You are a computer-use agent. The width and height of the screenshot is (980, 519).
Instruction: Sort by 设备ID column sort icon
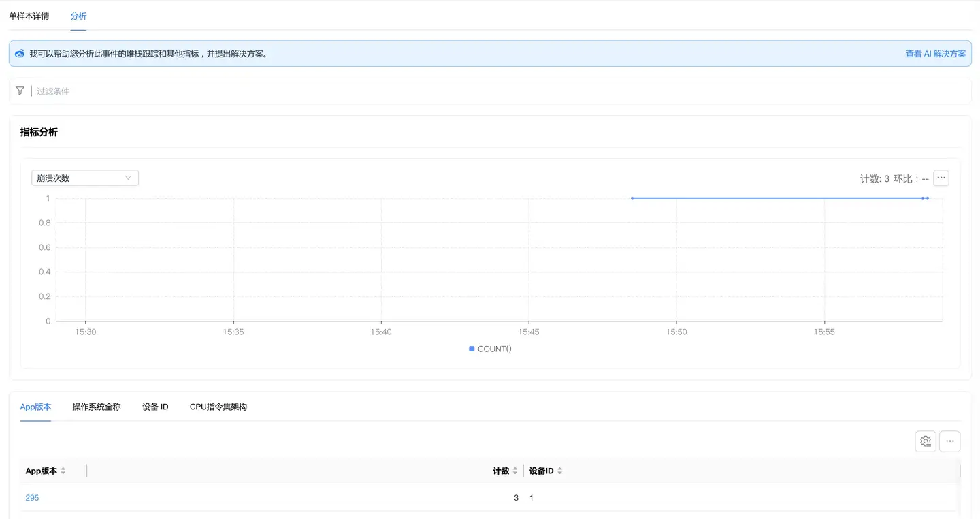pos(559,471)
